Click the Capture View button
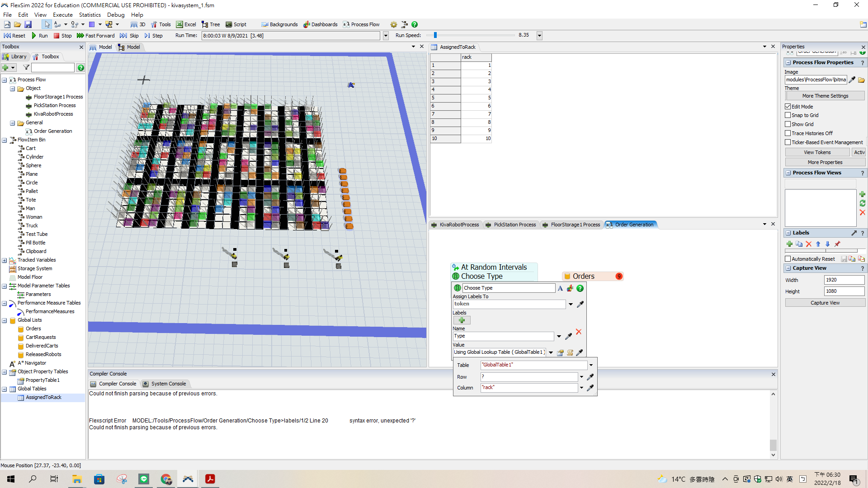The height and width of the screenshot is (488, 868). [825, 303]
